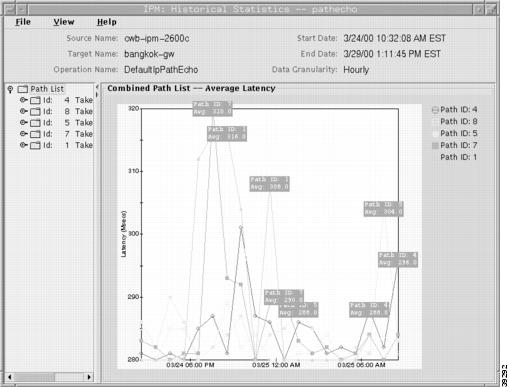Select Path ID: 8 in chart legend
This screenshot has height=387, width=509.
(x=459, y=121)
